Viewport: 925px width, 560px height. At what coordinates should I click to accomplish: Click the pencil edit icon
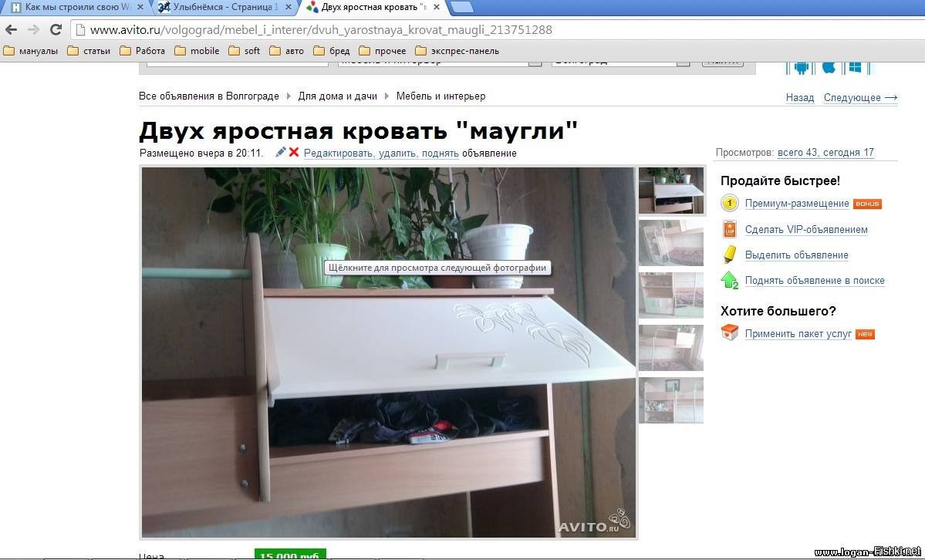click(x=281, y=152)
